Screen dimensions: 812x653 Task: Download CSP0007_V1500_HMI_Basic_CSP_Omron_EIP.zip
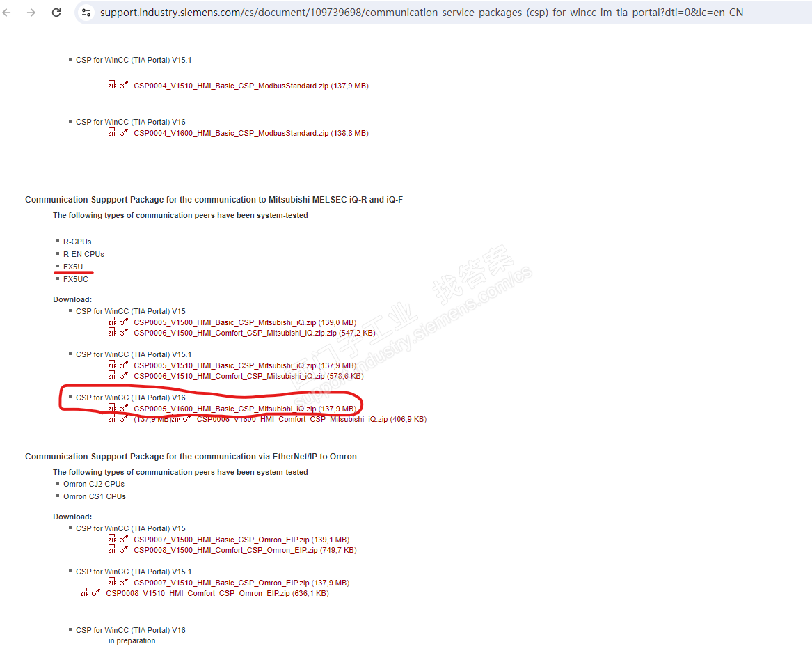(241, 540)
